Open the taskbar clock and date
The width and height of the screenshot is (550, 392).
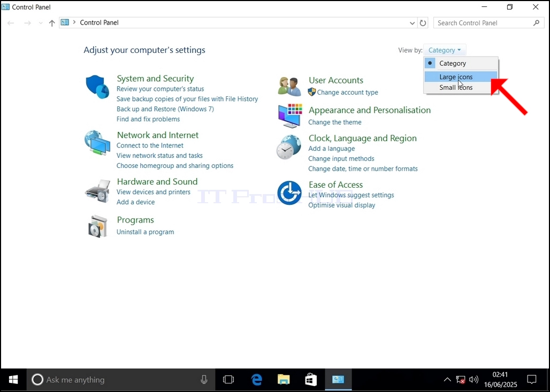500,380
